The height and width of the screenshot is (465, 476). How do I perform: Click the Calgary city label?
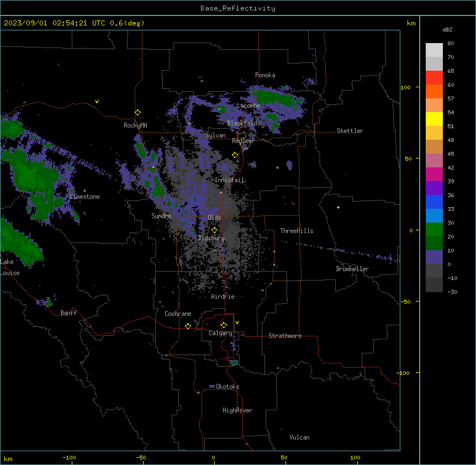click(220, 333)
